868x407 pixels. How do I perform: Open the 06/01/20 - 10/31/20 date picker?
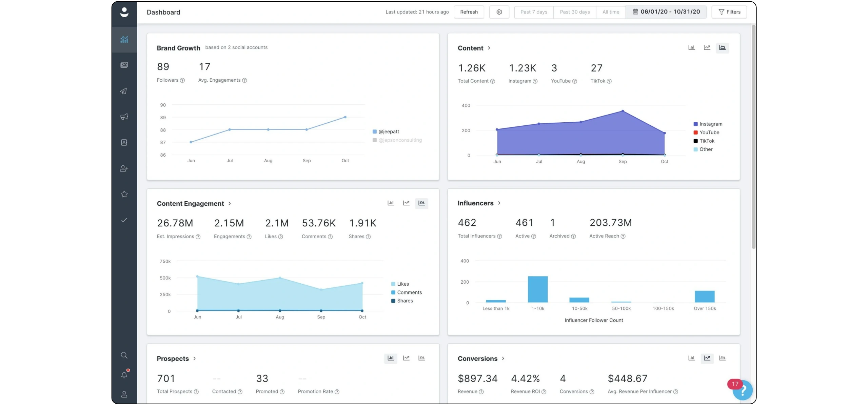[x=666, y=12]
